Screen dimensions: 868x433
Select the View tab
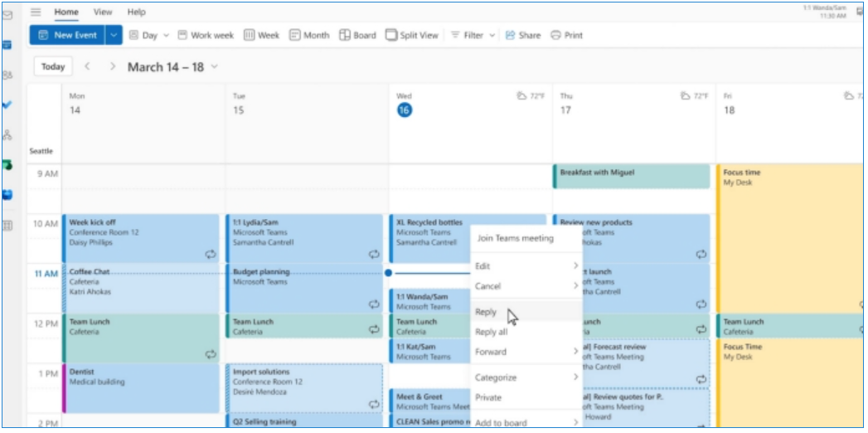coord(103,12)
